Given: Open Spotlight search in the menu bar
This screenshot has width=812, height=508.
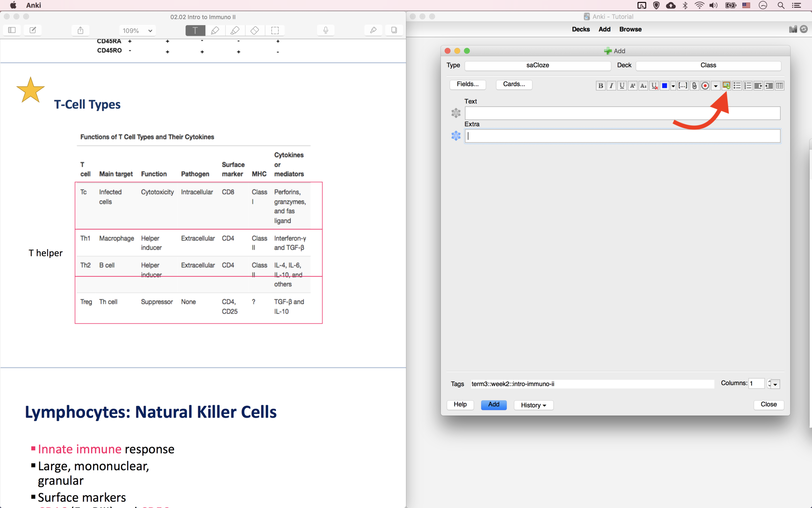Looking at the screenshot, I should [x=781, y=5].
